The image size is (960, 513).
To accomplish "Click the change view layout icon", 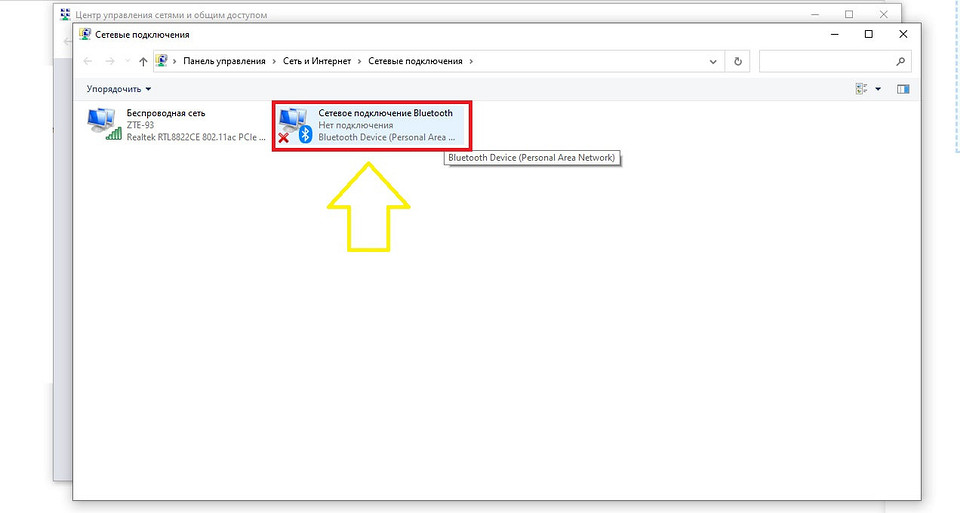I will coord(862,89).
